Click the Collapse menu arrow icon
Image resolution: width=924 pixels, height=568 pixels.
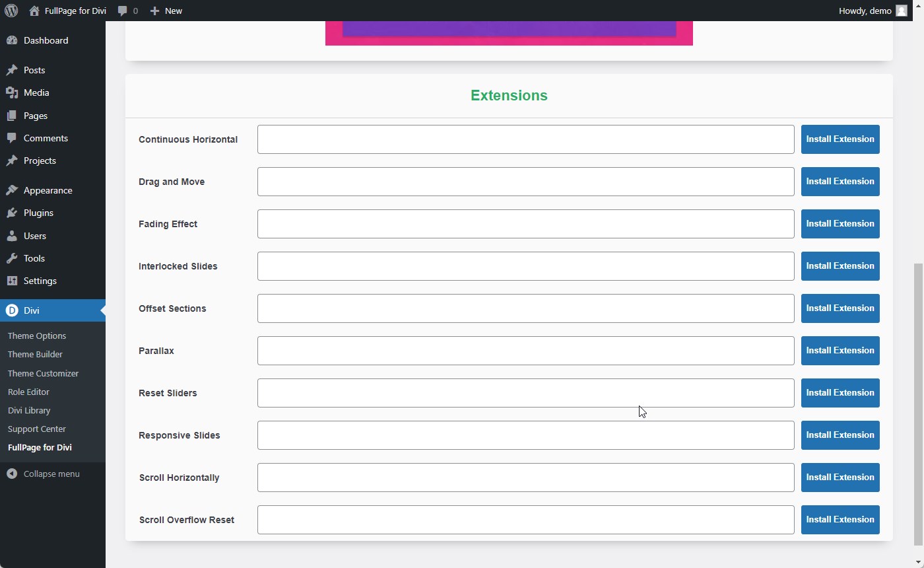[12, 474]
